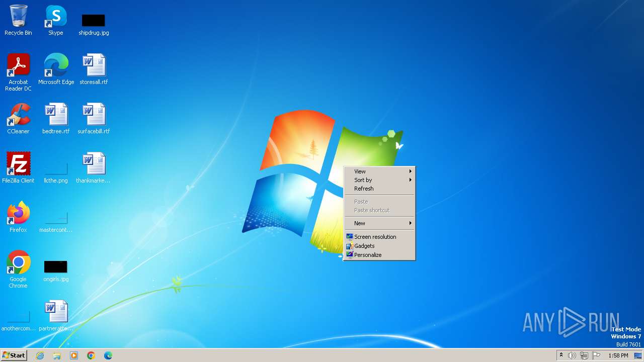Open the clock showing 1:58 PM
This screenshot has width=644, height=362.
point(618,355)
